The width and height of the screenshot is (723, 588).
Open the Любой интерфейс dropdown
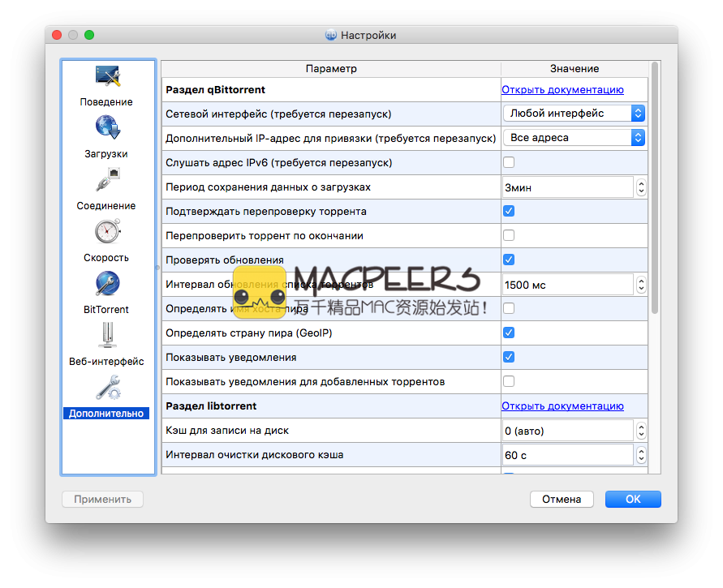click(574, 114)
